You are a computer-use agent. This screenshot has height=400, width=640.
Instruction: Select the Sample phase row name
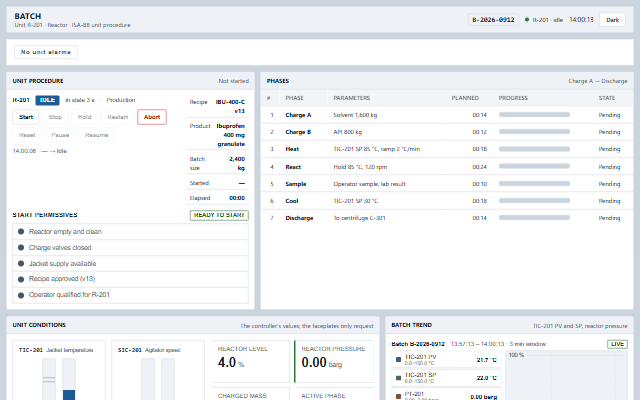pyautogui.click(x=296, y=184)
